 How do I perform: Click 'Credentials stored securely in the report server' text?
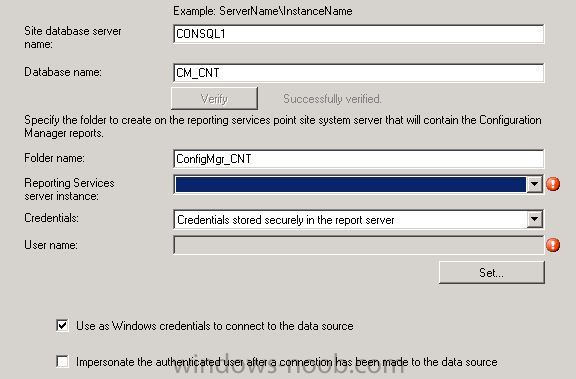[286, 220]
